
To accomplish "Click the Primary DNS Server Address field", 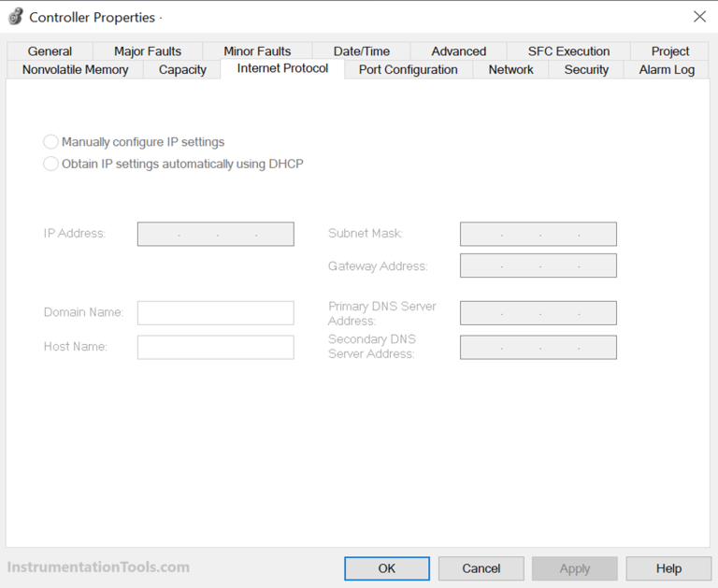I will (x=538, y=313).
